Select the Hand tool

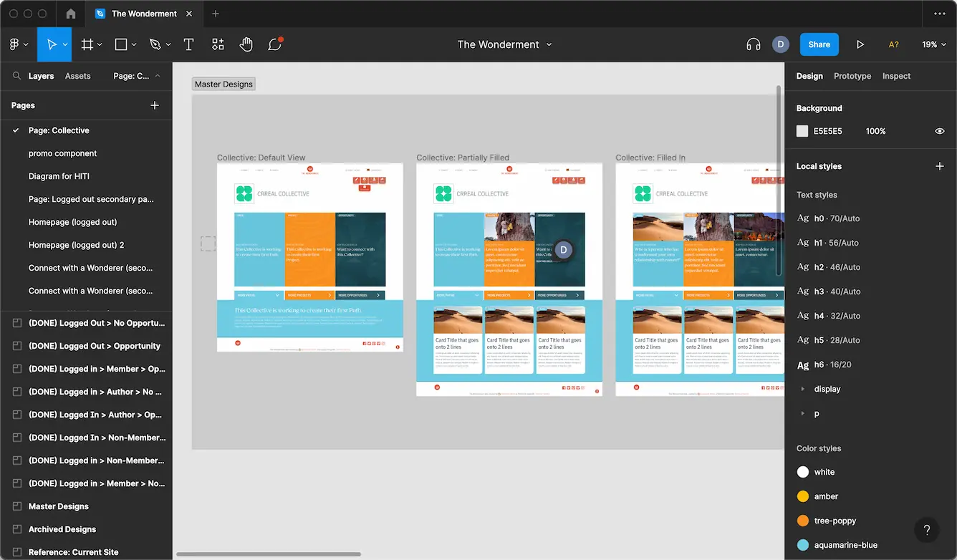tap(246, 44)
